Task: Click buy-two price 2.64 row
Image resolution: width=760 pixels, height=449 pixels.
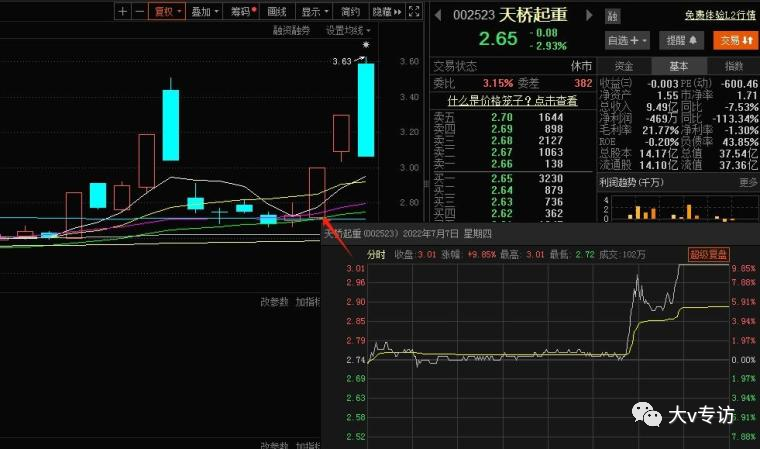Action: click(512, 190)
